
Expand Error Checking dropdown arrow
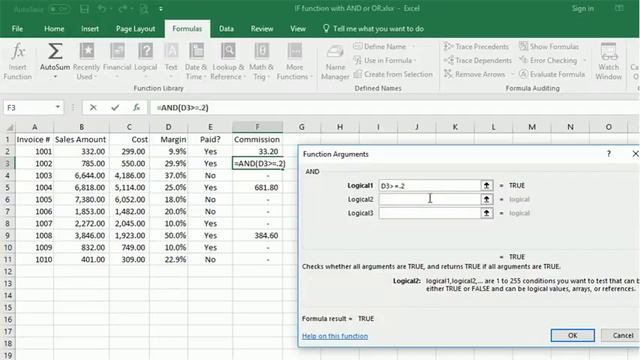pyautogui.click(x=584, y=60)
